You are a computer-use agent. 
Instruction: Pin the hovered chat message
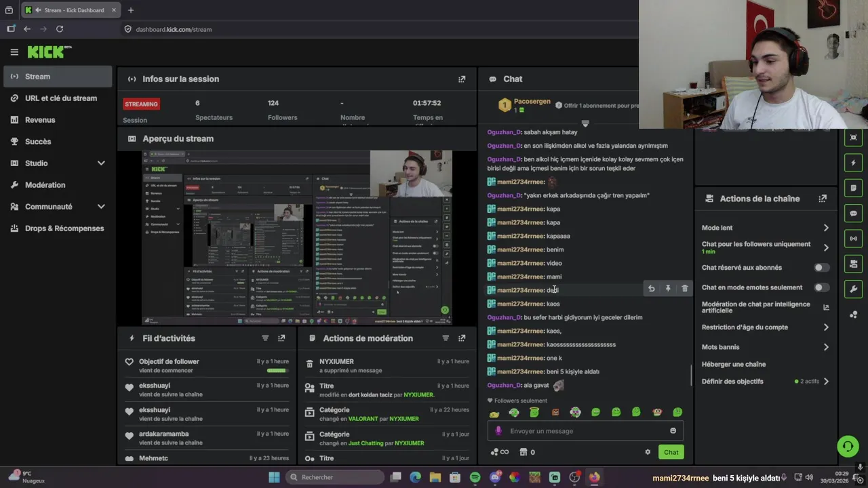668,289
